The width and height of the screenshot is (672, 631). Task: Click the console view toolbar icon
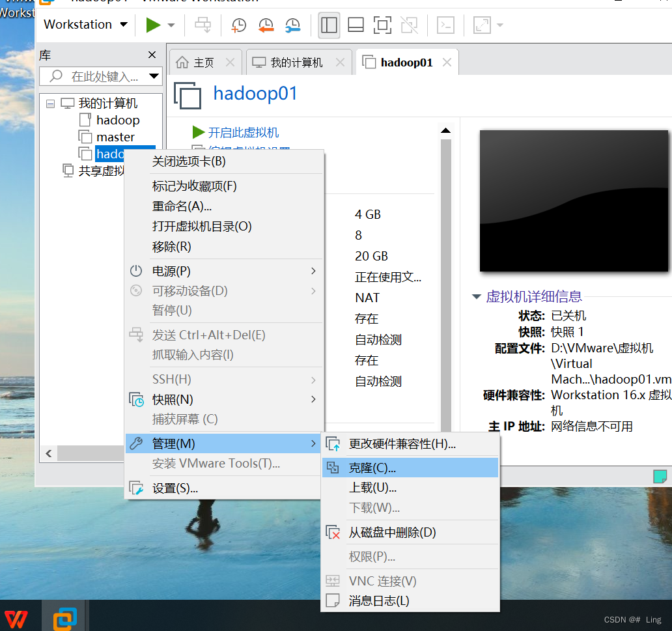tap(445, 25)
